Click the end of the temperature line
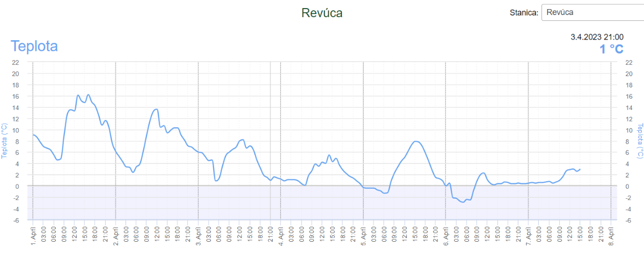This screenshot has height=253, width=644. 580,169
